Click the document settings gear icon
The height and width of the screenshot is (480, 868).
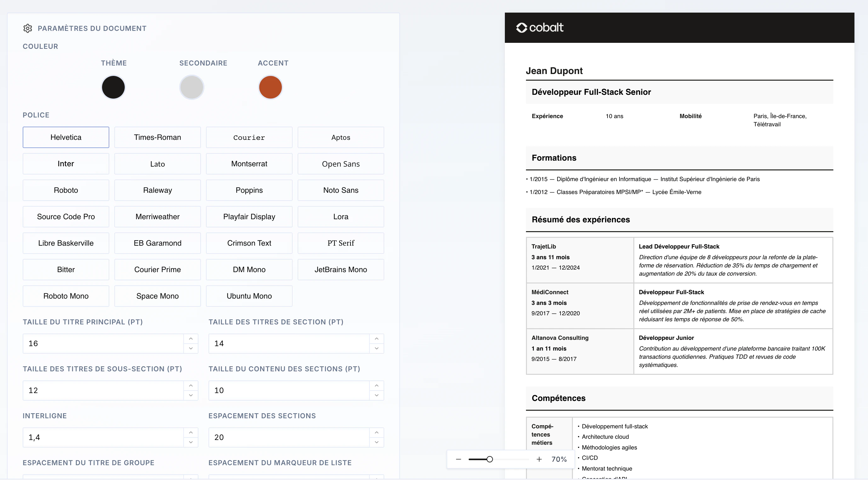point(28,28)
